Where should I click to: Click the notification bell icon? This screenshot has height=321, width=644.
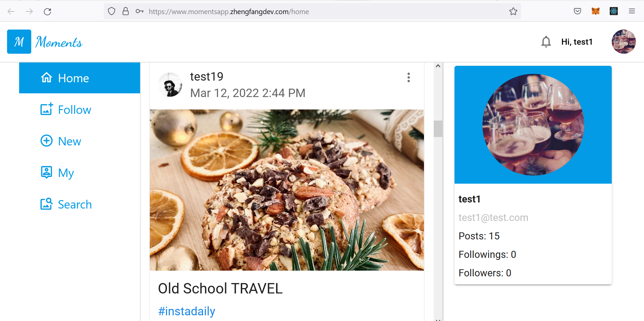(x=546, y=42)
